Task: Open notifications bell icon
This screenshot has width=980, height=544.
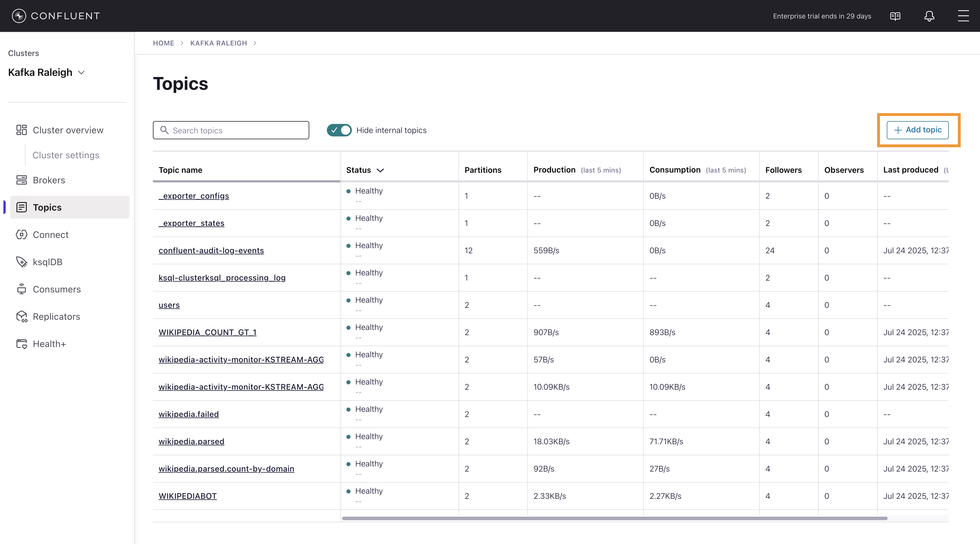Action: (x=929, y=16)
